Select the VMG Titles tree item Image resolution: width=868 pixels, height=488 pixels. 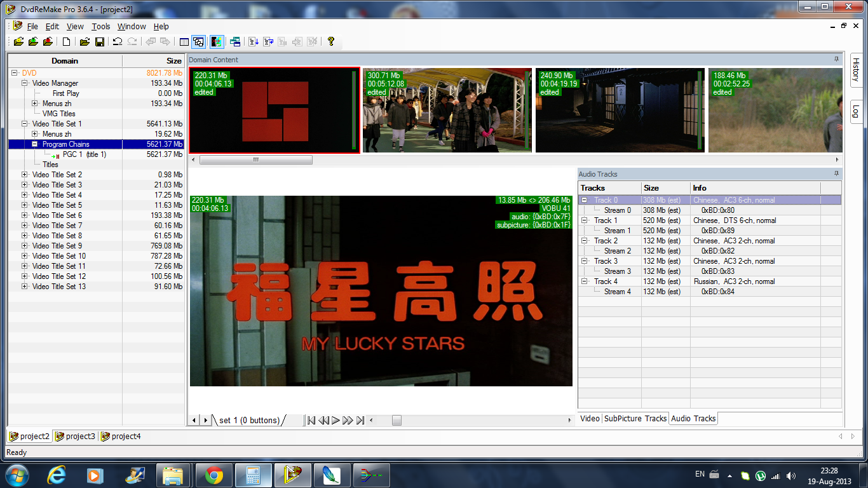[59, 114]
